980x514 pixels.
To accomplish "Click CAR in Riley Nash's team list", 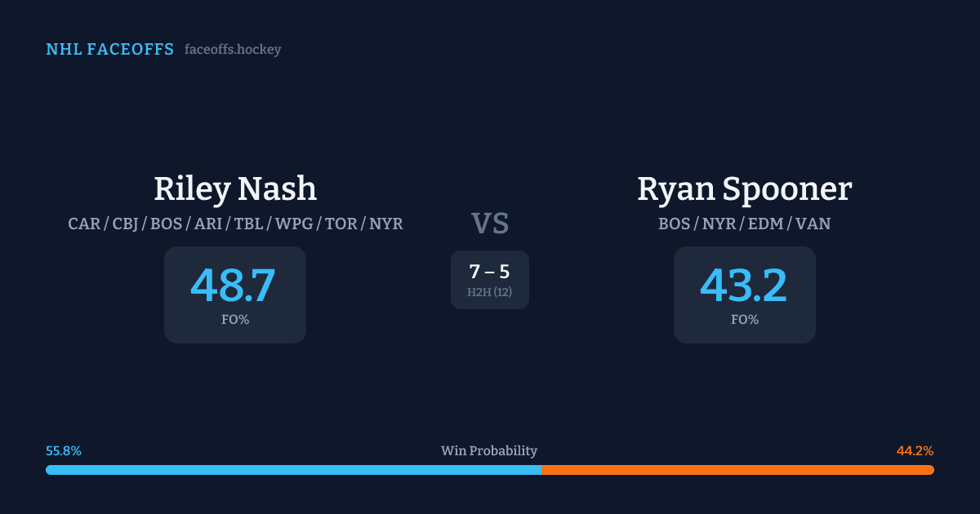I will click(x=84, y=224).
